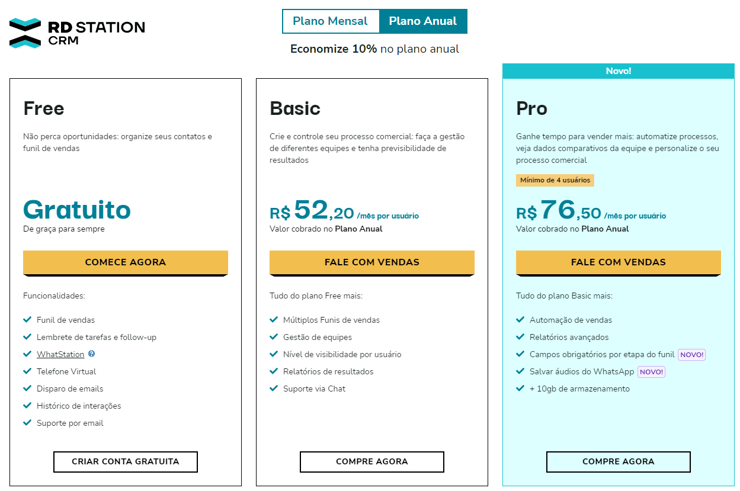Click the NOVO badge on Campos obrigatórios
The width and height of the screenshot is (740, 491).
[691, 355]
